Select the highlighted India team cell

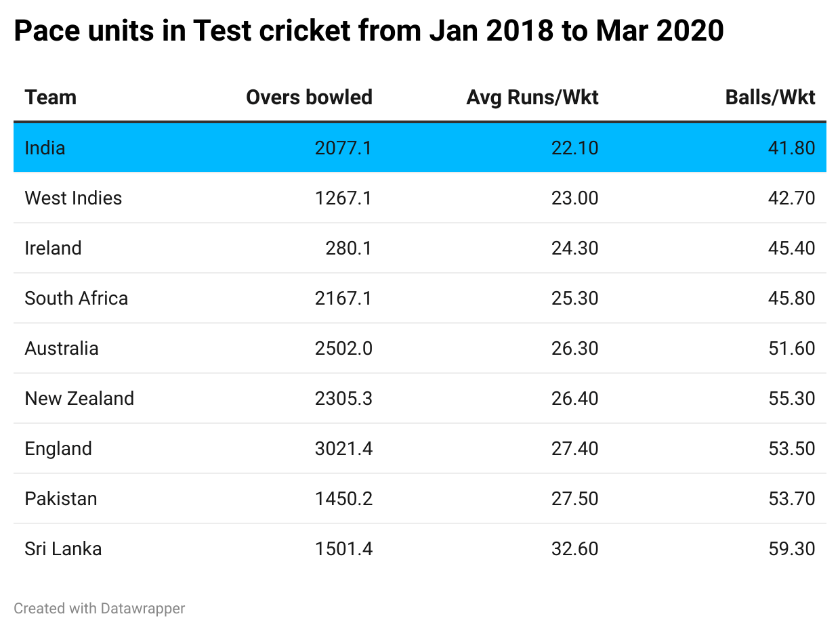[45, 148]
